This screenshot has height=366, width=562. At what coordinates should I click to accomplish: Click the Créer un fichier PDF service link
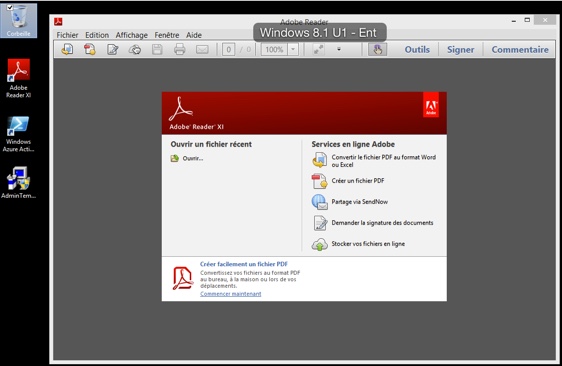pos(358,181)
